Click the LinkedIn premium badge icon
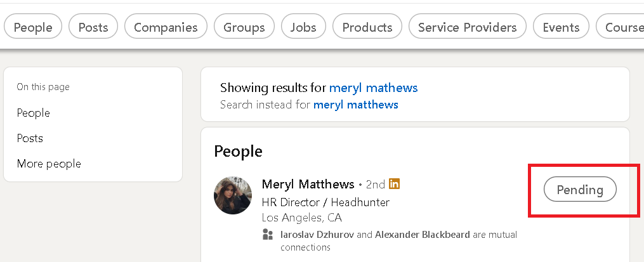 (x=394, y=184)
